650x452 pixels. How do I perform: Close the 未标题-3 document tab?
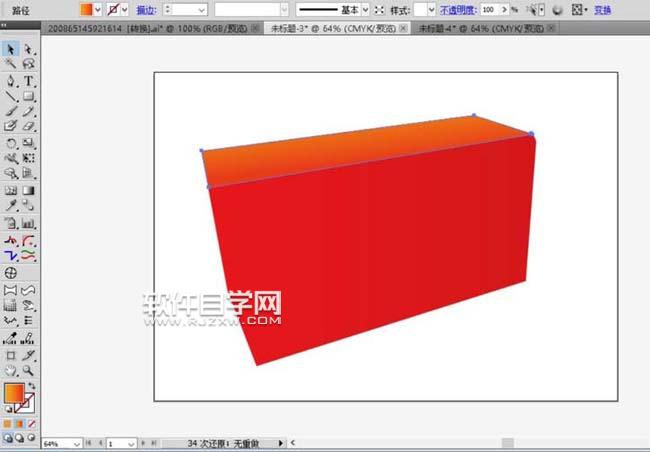[403, 28]
